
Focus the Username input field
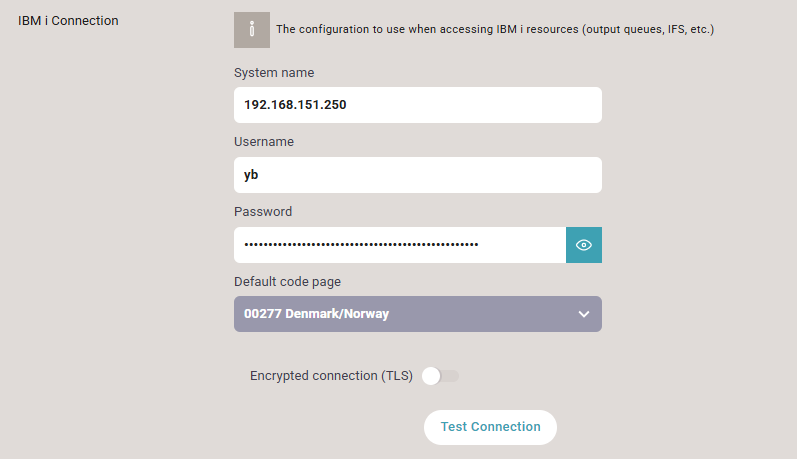418,175
